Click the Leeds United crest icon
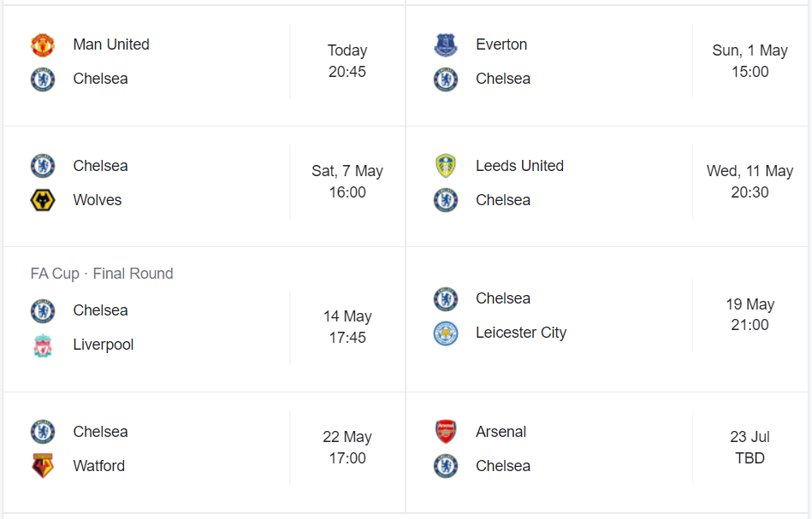This screenshot has height=519, width=812. coord(446,166)
